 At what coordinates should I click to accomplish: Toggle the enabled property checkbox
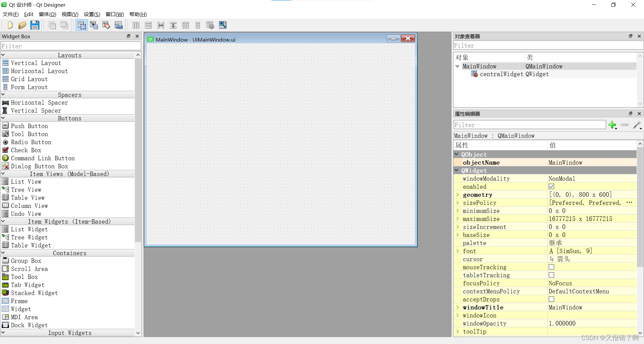tap(551, 187)
